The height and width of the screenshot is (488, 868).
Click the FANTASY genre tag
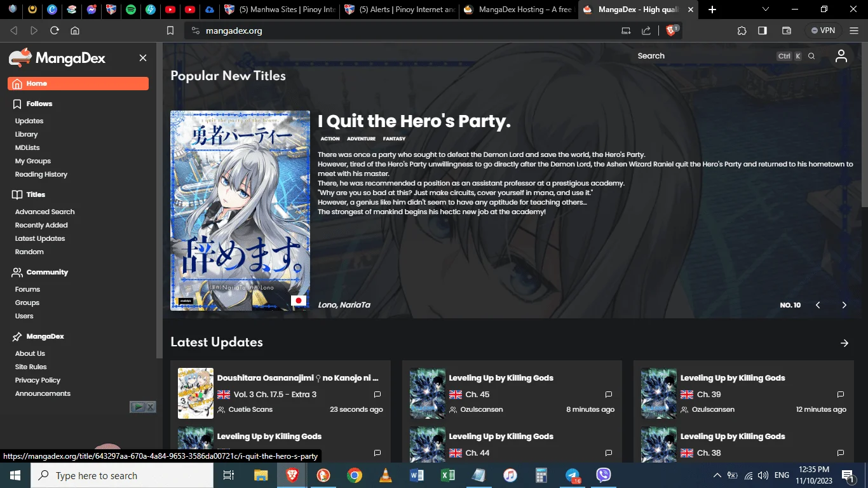[x=394, y=139]
